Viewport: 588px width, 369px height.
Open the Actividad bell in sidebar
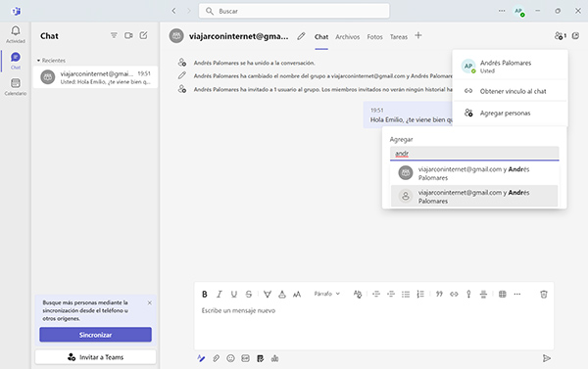(16, 34)
